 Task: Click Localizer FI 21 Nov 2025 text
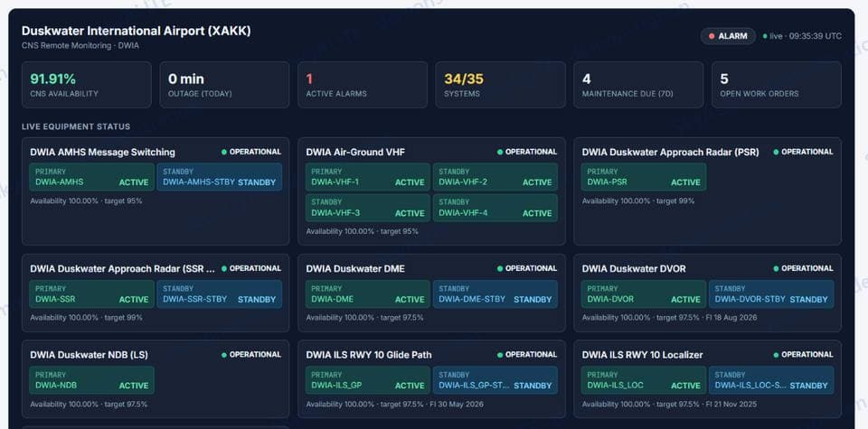click(x=669, y=405)
